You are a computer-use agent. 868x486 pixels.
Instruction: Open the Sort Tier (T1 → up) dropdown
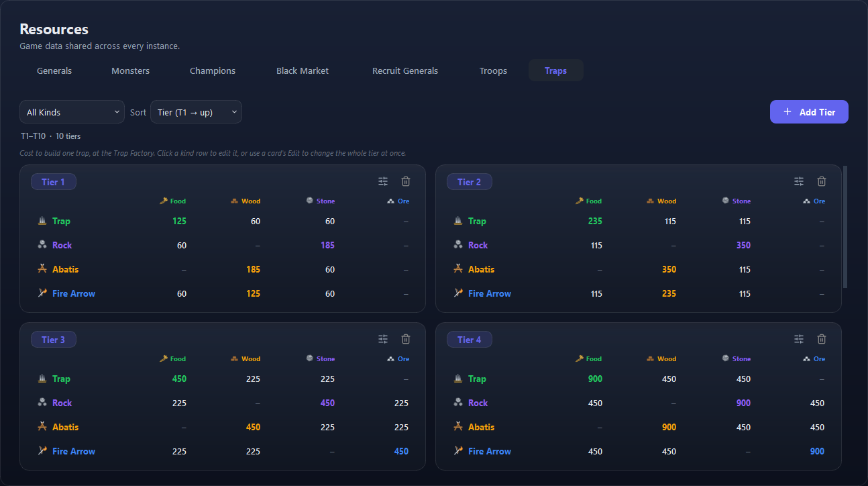click(196, 112)
